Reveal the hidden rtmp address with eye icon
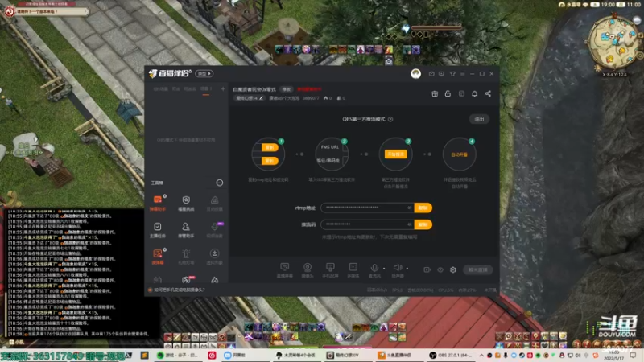This screenshot has height=362, width=644. (x=409, y=208)
